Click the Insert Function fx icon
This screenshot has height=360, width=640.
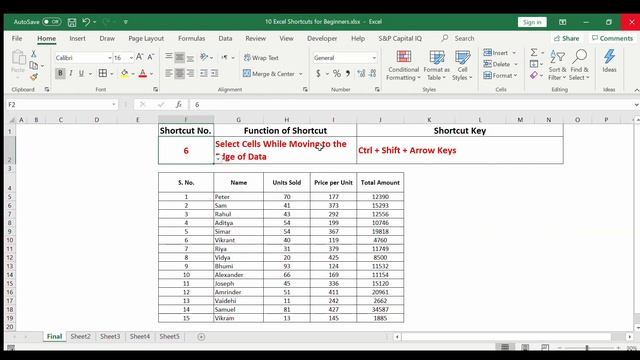pos(179,105)
